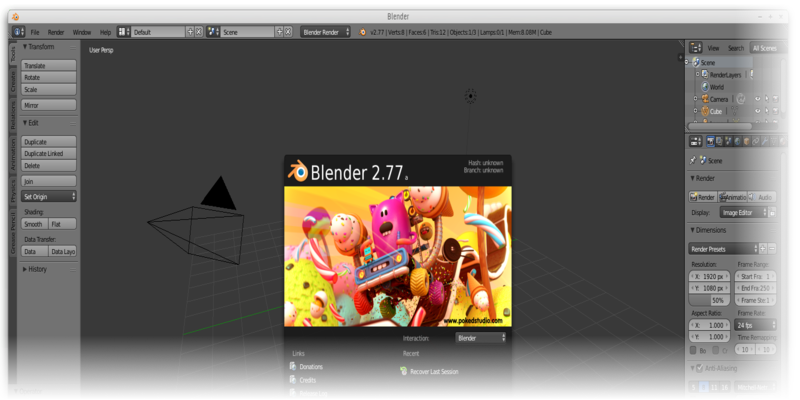Enable the Anti-Aliasing checkbox
This screenshot has width=800, height=400.
[701, 368]
